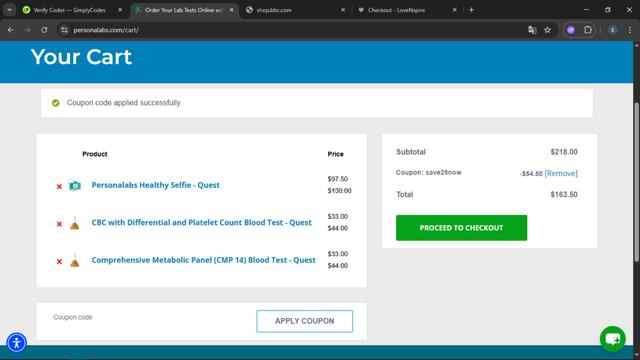The image size is (640, 360).
Task: Click the $130.00 original price
Action: [339, 191]
